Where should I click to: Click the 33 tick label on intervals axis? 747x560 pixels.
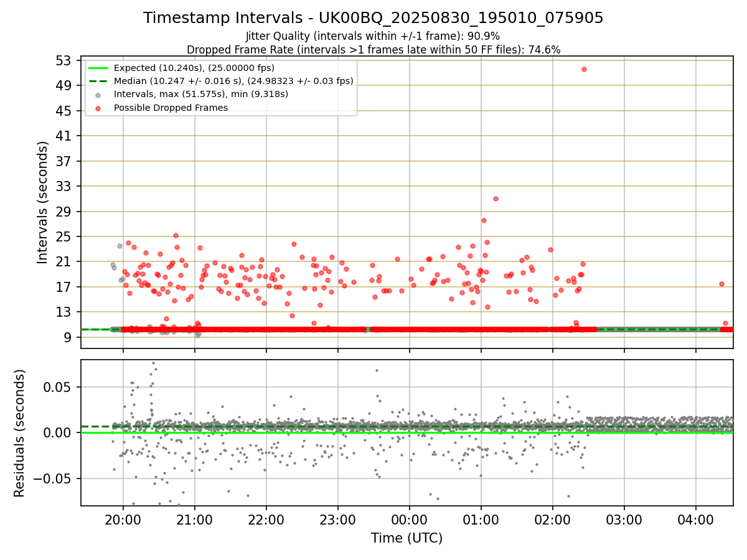[x=63, y=186]
